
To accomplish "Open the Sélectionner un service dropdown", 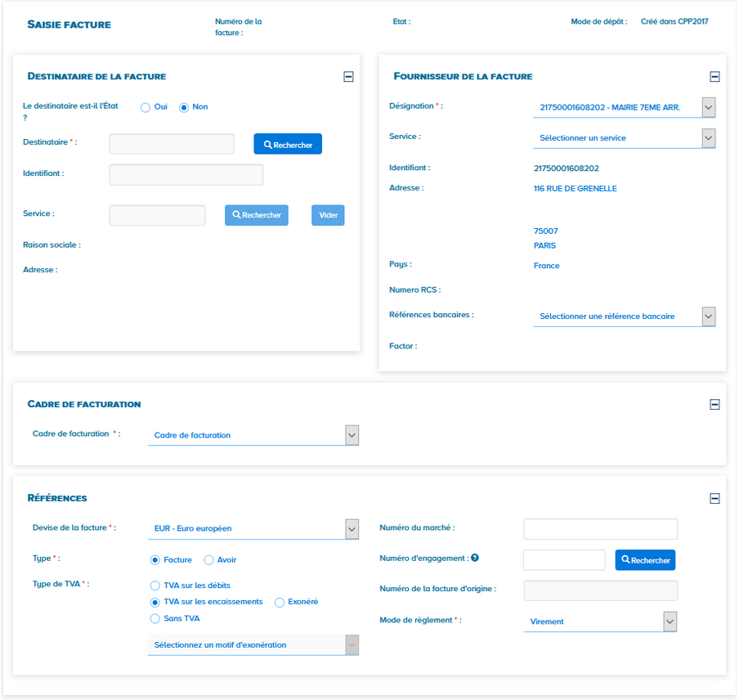I will [x=708, y=138].
